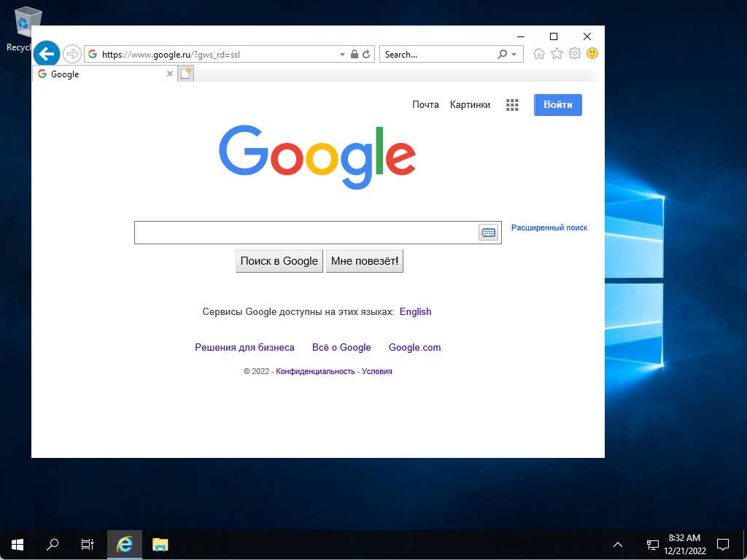The height and width of the screenshot is (560, 747).
Task: Open a new browser tab
Action: 186,73
